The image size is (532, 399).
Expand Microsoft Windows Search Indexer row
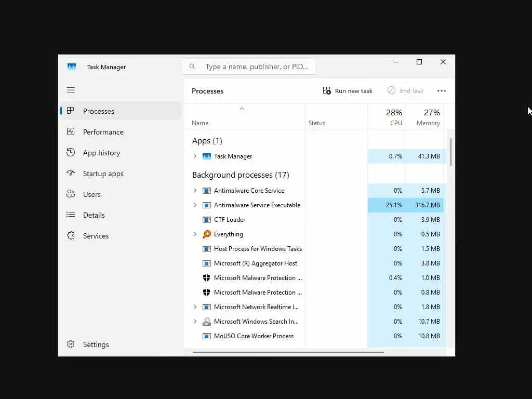point(195,321)
